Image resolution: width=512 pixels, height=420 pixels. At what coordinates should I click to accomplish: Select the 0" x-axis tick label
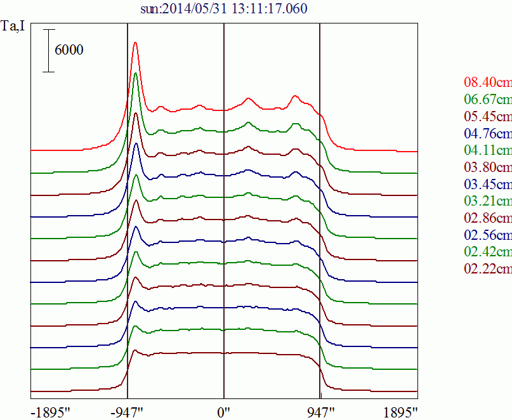click(224, 413)
